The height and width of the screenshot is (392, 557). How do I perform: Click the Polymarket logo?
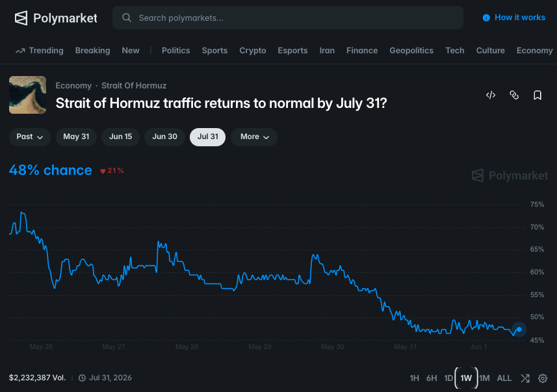pos(56,18)
